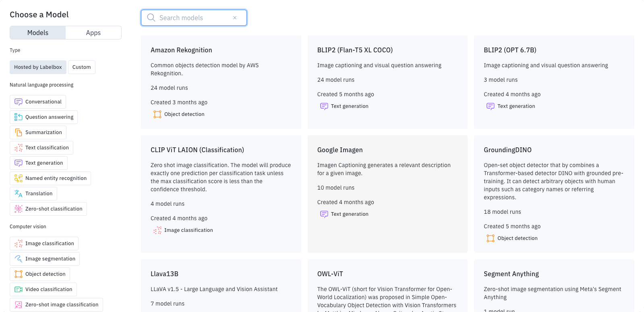Click '7 model runs' on Llava13B card

(168, 304)
